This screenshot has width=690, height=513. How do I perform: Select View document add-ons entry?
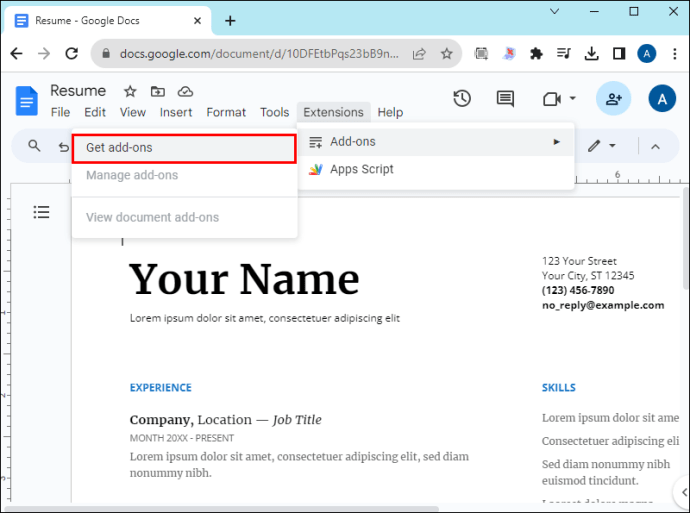click(x=184, y=217)
